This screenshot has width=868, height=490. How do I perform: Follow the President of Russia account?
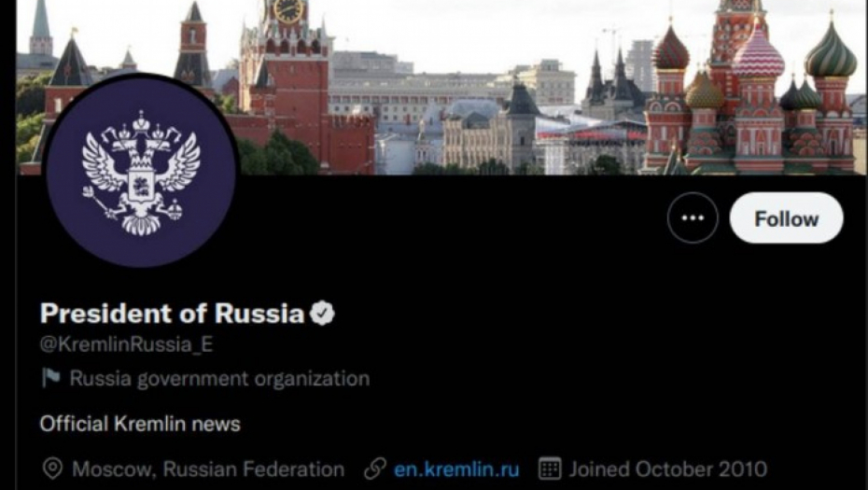coord(786,218)
